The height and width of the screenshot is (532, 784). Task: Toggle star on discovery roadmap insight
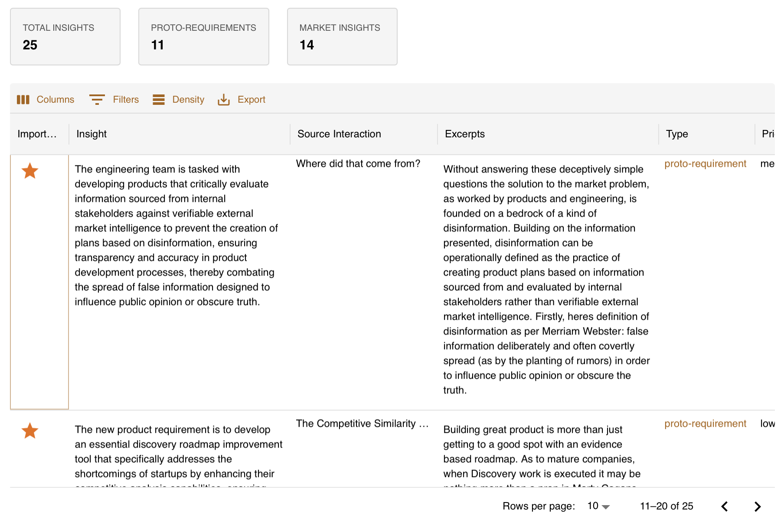(x=30, y=431)
